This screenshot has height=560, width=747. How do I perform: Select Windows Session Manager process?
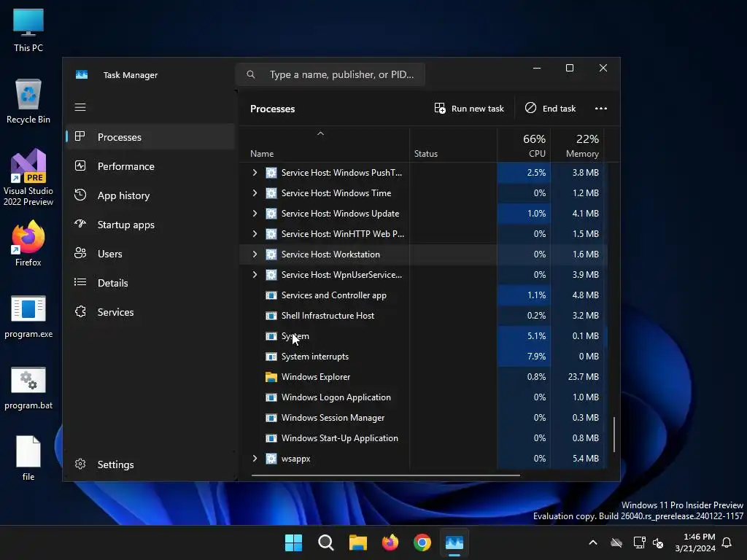pos(333,418)
